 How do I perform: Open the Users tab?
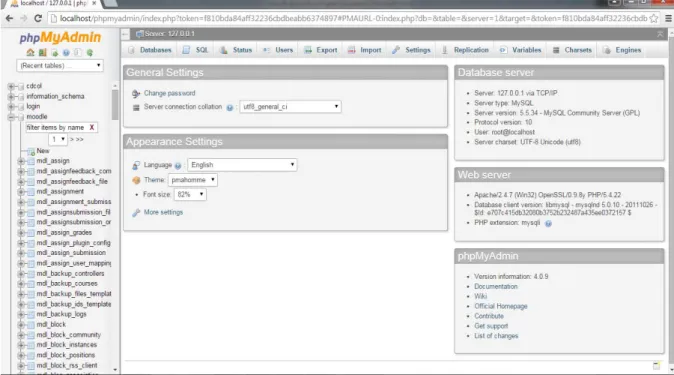pos(278,50)
